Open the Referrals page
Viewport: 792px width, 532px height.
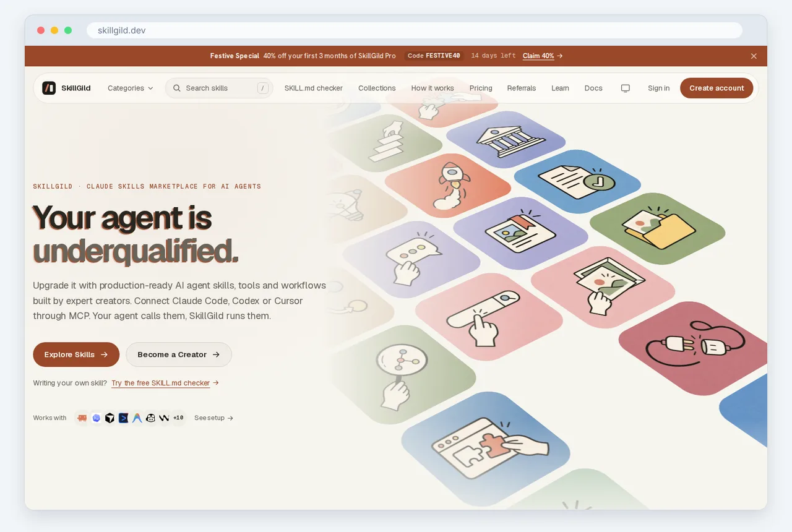[x=522, y=88]
